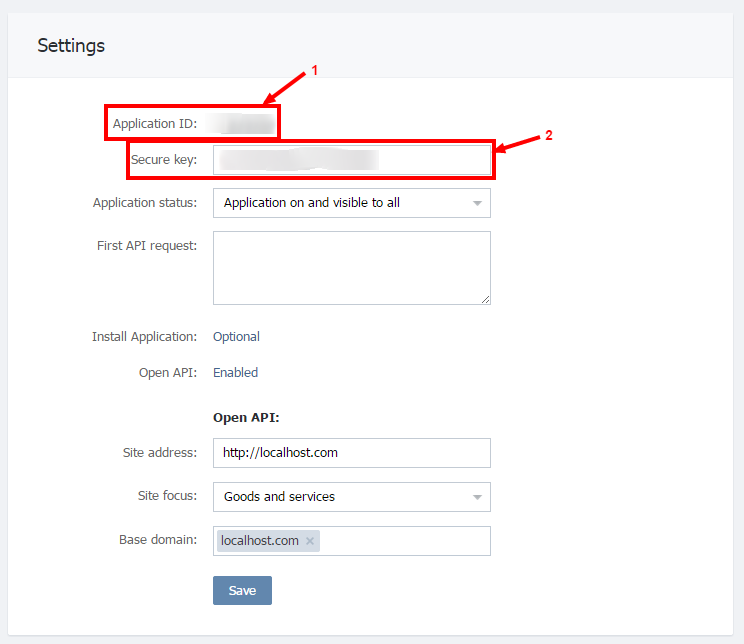Click the First API request label
The height and width of the screenshot is (644, 744).
[x=147, y=245]
